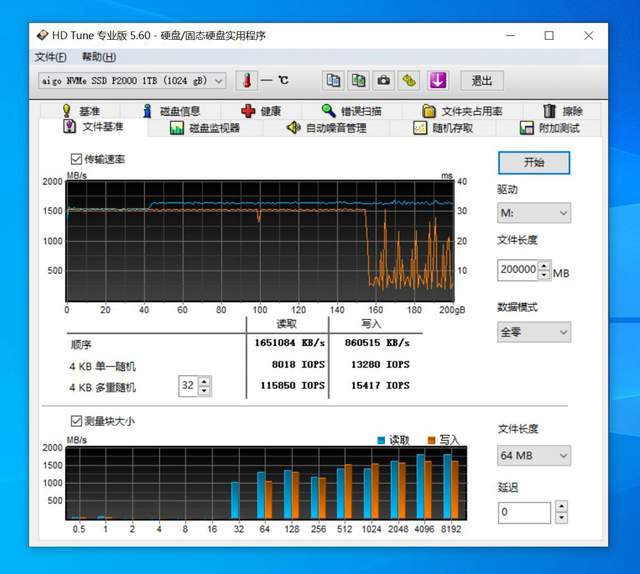
Task: Click the orange 写入 legend swatch
Action: pyautogui.click(x=431, y=440)
